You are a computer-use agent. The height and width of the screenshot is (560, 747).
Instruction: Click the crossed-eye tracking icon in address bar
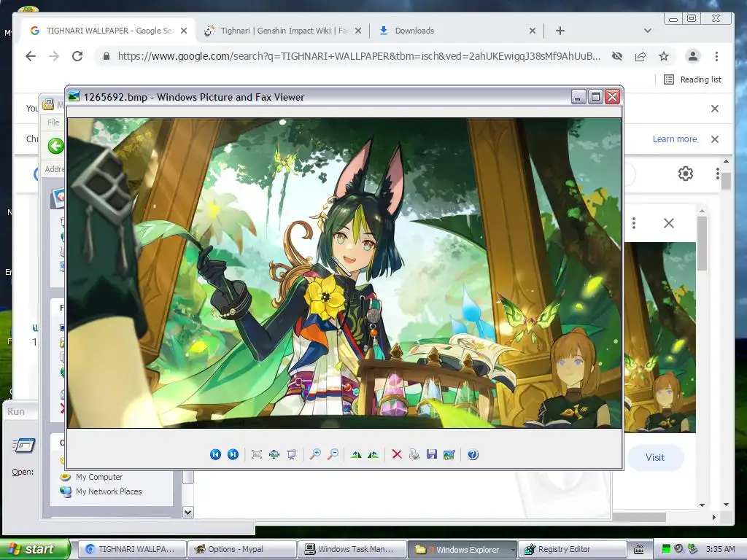[x=617, y=56]
